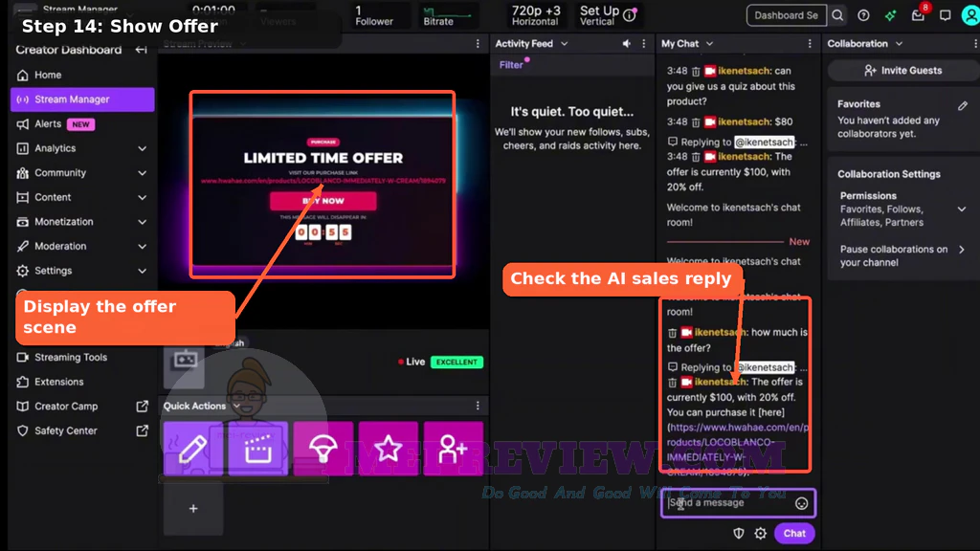
Task: Open the emoji picker in chat
Action: click(x=801, y=503)
